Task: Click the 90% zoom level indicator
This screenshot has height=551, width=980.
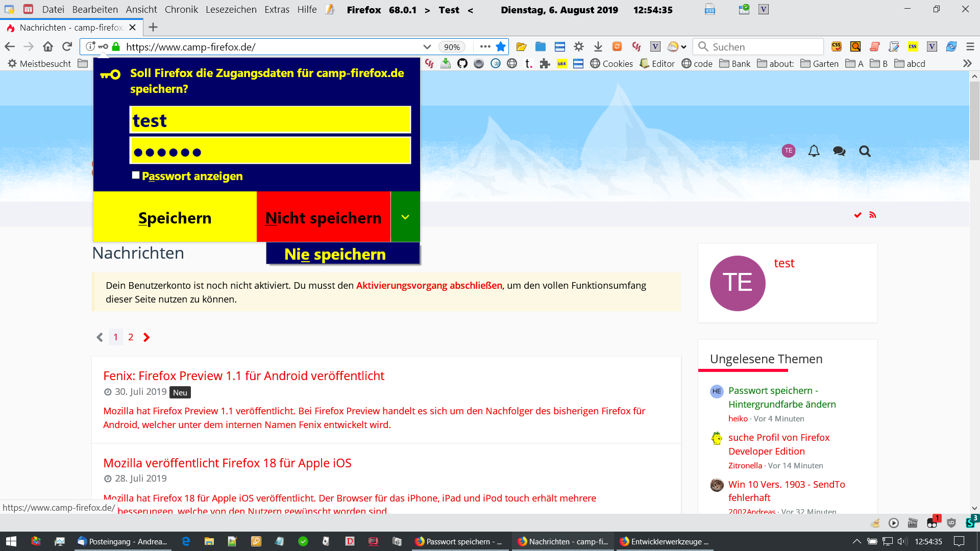Action: tap(452, 47)
